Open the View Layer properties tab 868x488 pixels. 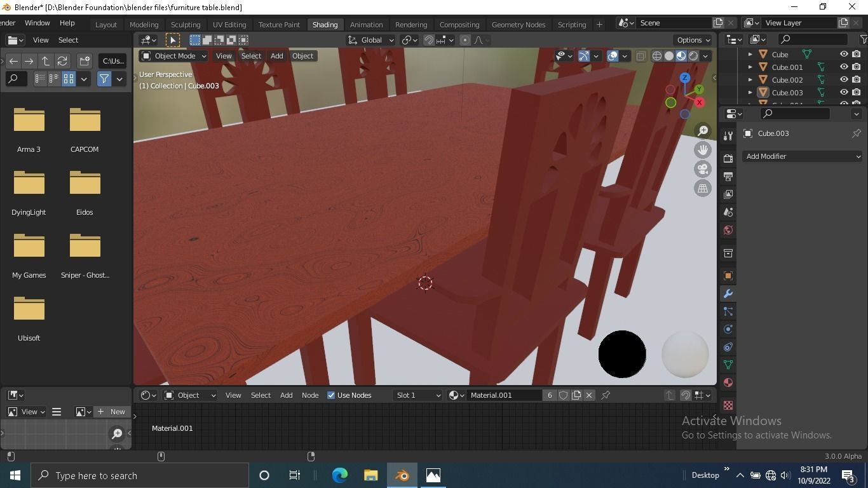pyautogui.click(x=728, y=194)
